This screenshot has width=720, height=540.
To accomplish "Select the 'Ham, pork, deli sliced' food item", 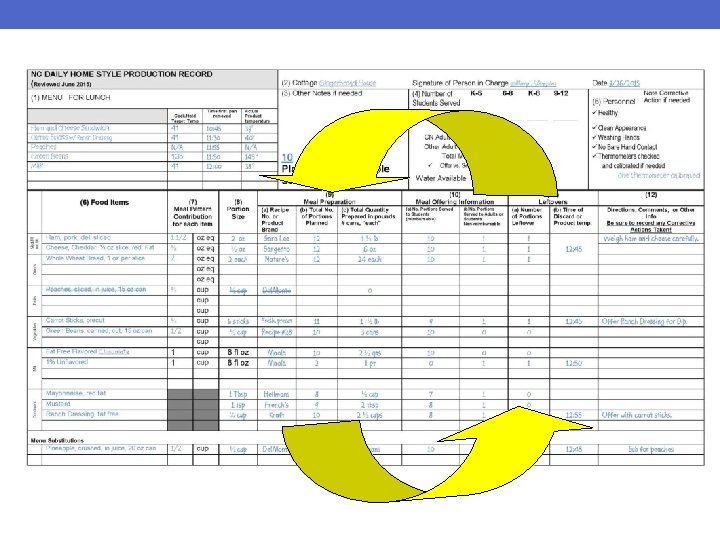I will (78, 238).
